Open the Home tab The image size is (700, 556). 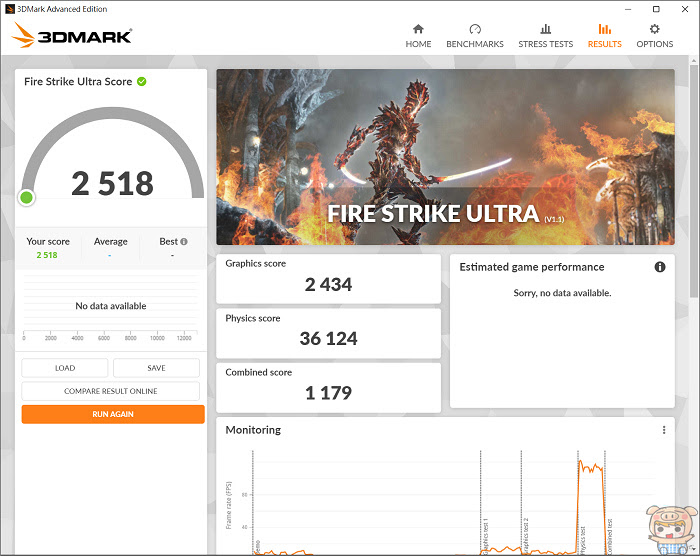[418, 36]
